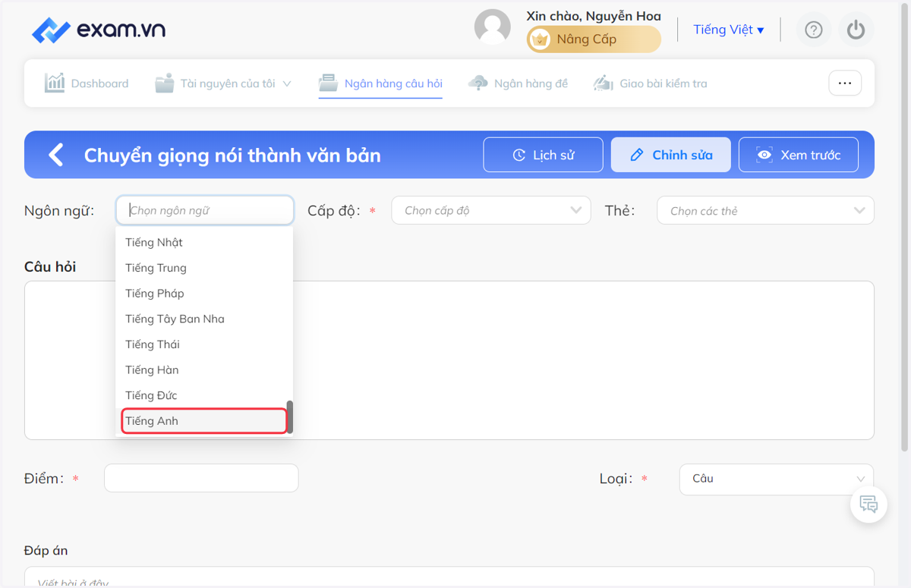Image resolution: width=911 pixels, height=588 pixels.
Task: Click the crown icon on Nâng Cấp
Action: [540, 39]
